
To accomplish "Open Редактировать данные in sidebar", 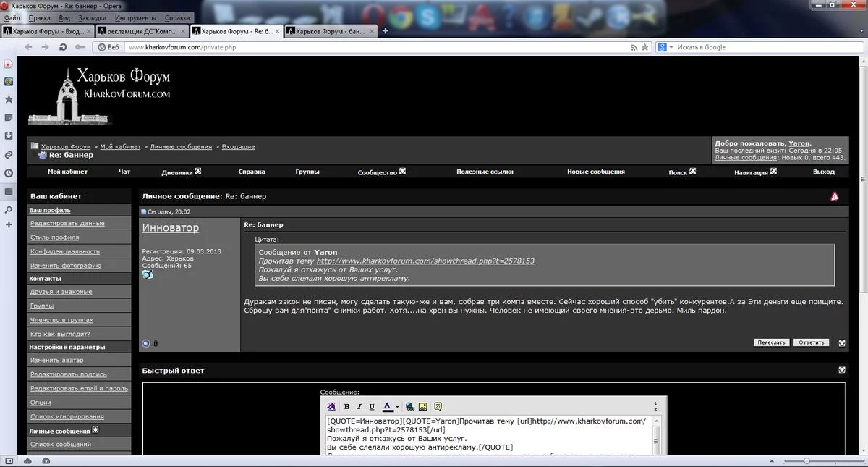I will (67, 224).
